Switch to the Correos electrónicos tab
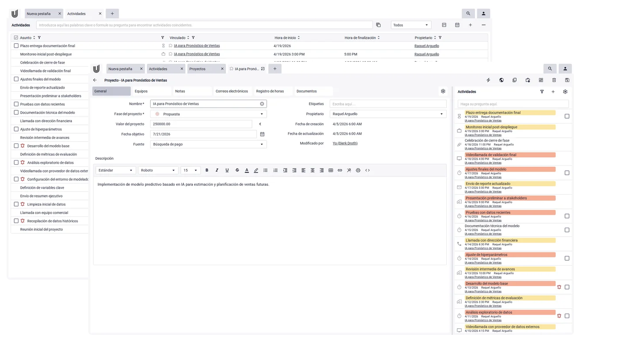The width and height of the screenshot is (618, 364). [x=232, y=91]
